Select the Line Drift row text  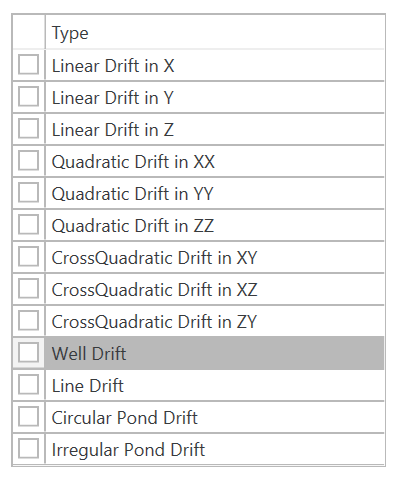coord(88,386)
